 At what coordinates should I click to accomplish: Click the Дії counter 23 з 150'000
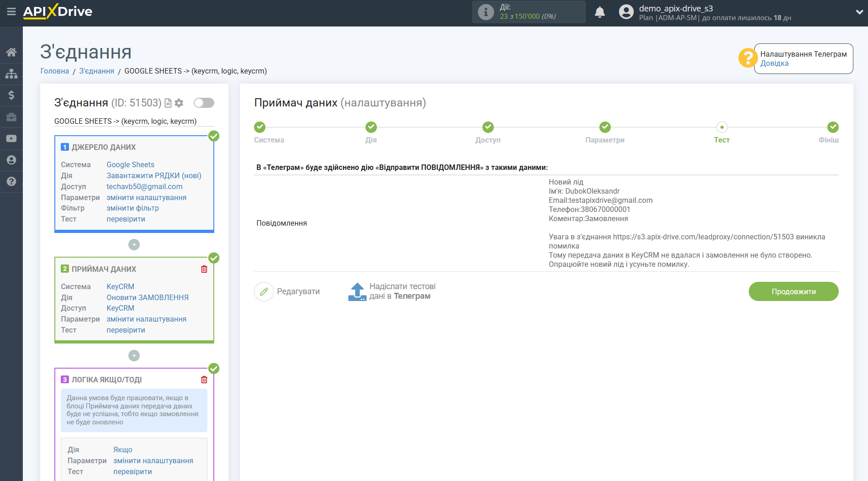click(x=528, y=16)
